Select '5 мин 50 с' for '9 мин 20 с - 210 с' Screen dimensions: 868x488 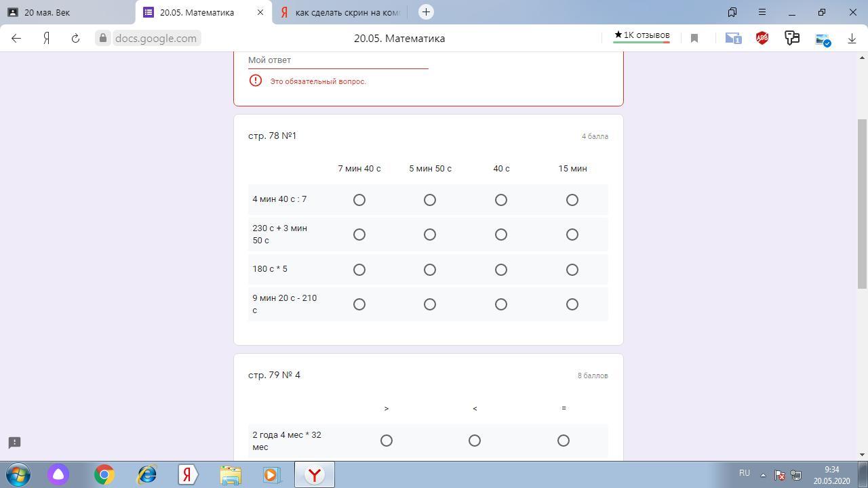[x=430, y=304]
